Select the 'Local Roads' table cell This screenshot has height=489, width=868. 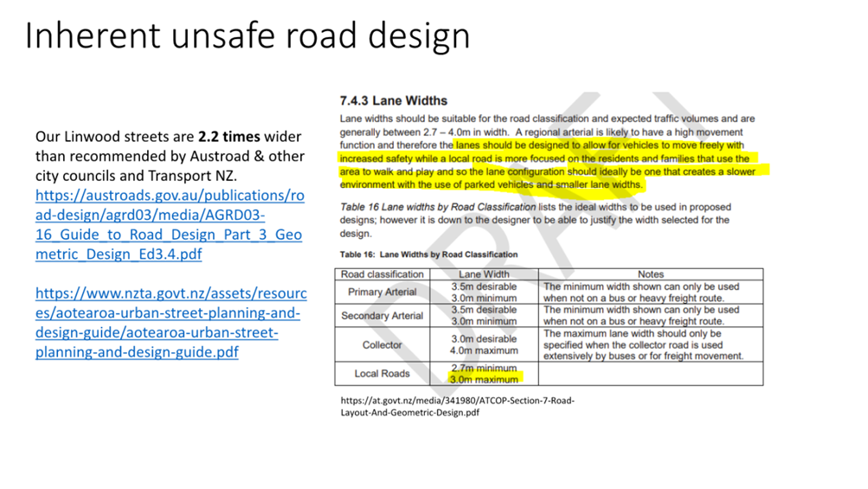pyautogui.click(x=382, y=374)
